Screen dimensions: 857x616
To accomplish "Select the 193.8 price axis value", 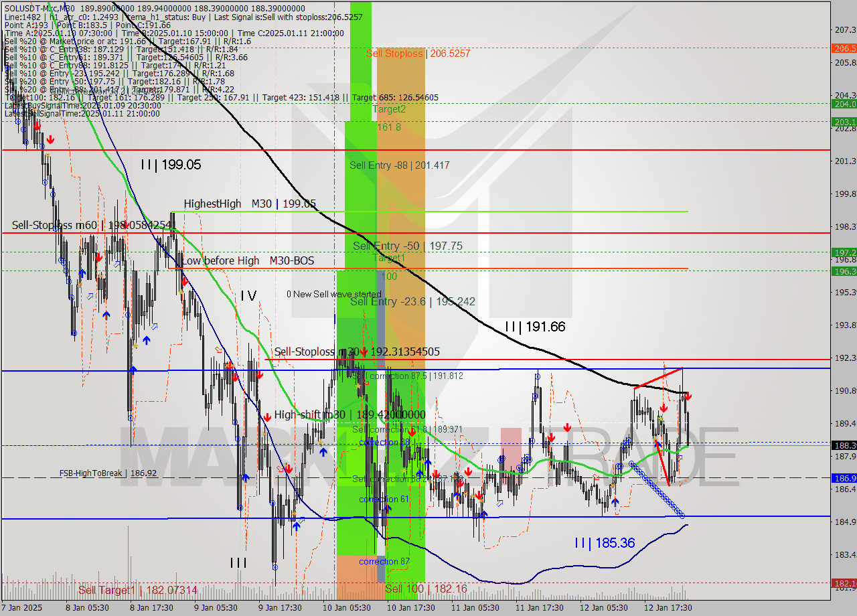I will click(x=846, y=325).
